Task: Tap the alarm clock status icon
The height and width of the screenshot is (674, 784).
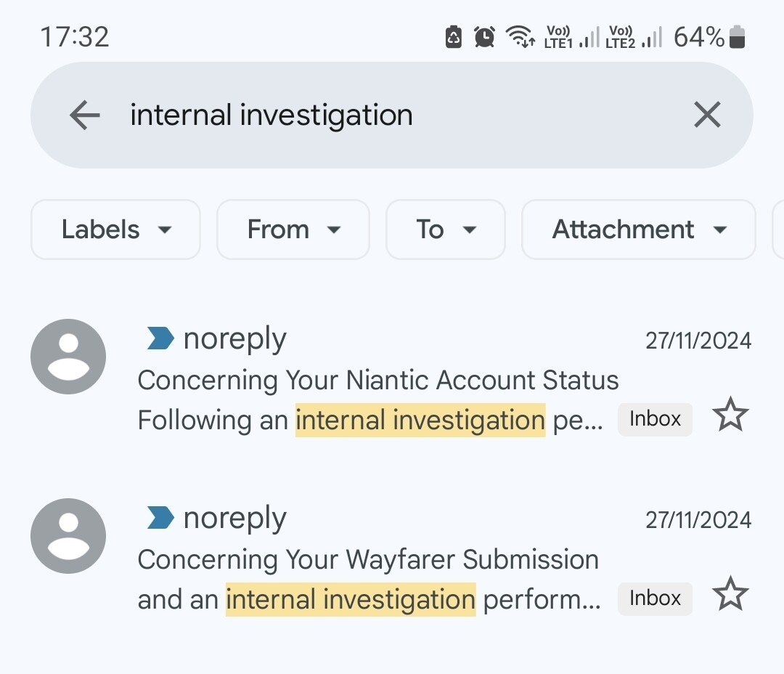Action: (x=484, y=36)
